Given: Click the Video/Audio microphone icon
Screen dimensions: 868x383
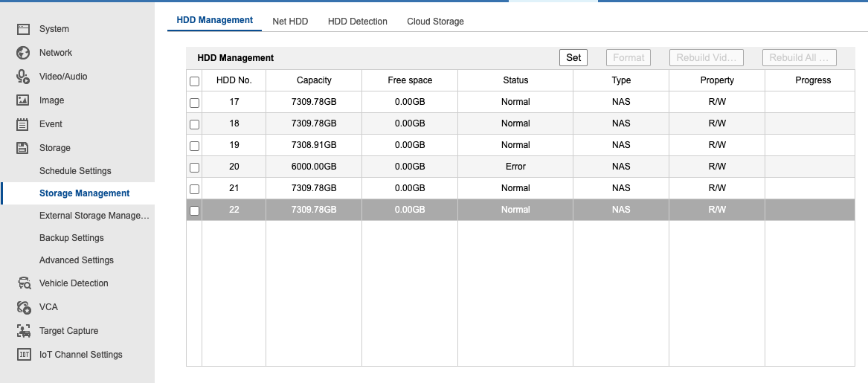Looking at the screenshot, I should click(23, 77).
